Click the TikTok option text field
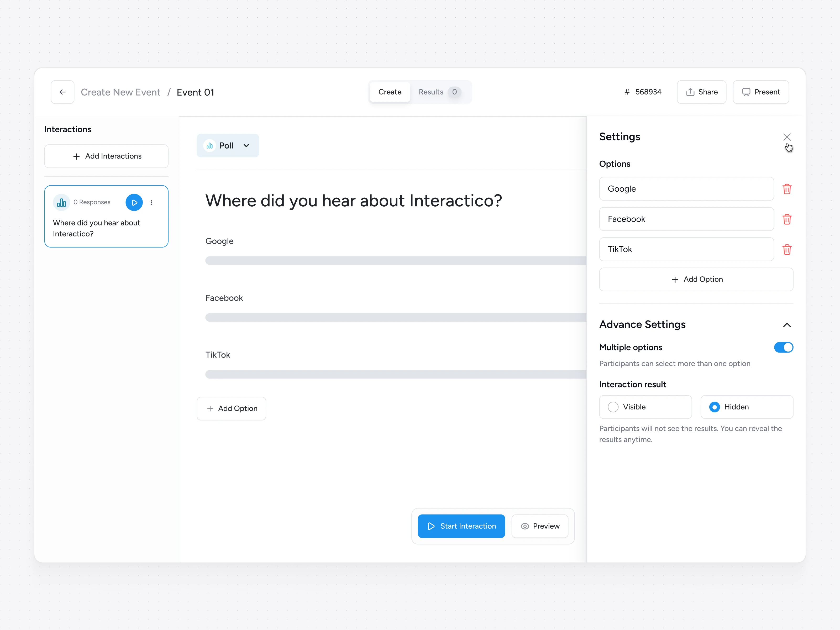The image size is (840, 630). tap(686, 249)
